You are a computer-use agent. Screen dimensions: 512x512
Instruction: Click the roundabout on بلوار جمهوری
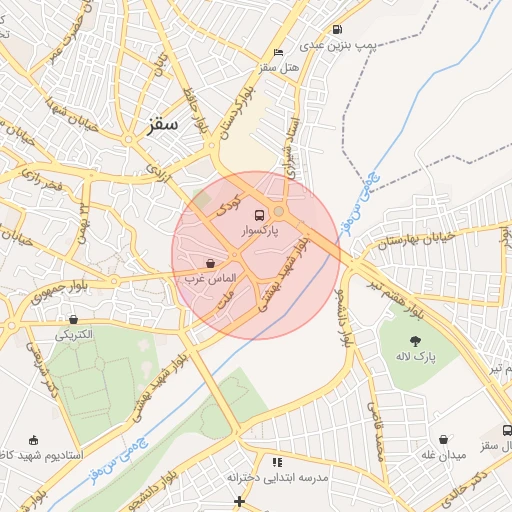[114, 281]
